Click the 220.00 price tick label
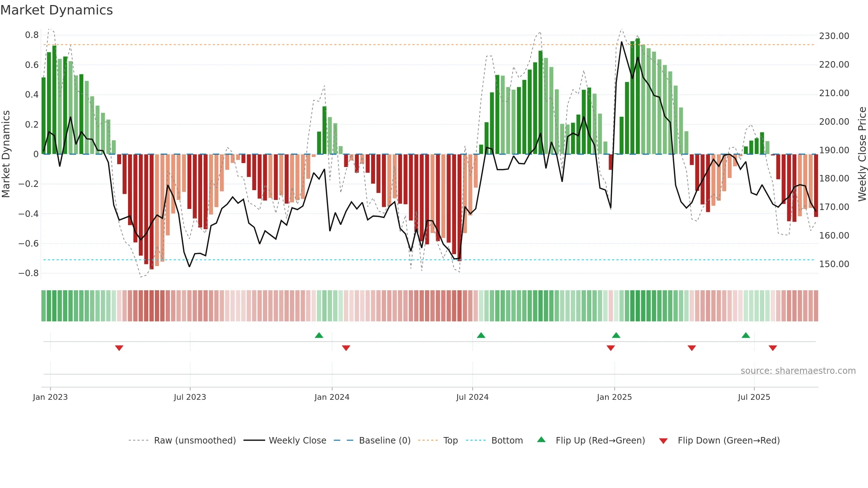Screen dimensions: 868x488 point(834,65)
